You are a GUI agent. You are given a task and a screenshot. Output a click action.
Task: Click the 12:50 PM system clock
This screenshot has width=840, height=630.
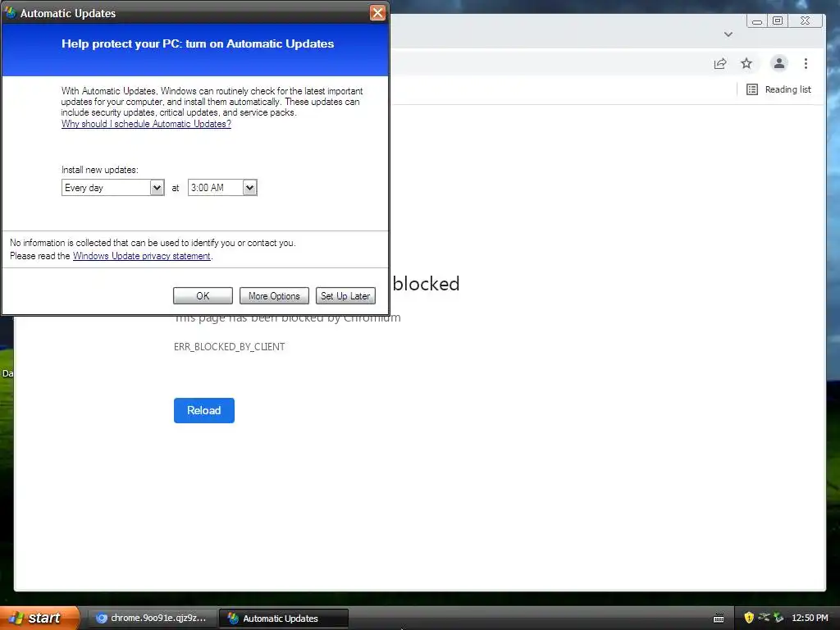(x=810, y=619)
